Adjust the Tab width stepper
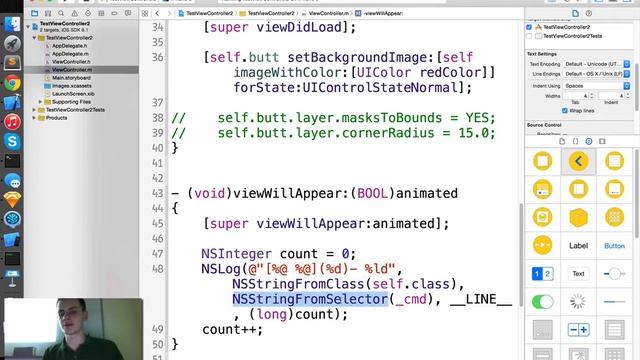 592,96
